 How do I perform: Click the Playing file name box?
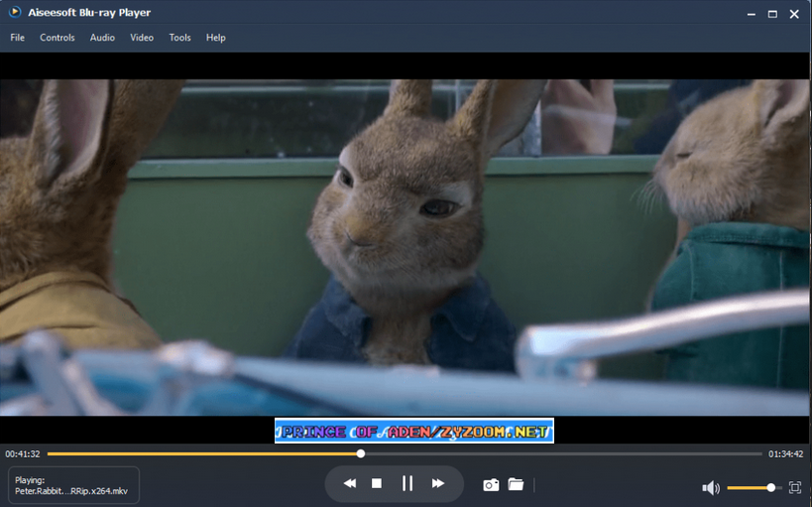click(73, 485)
